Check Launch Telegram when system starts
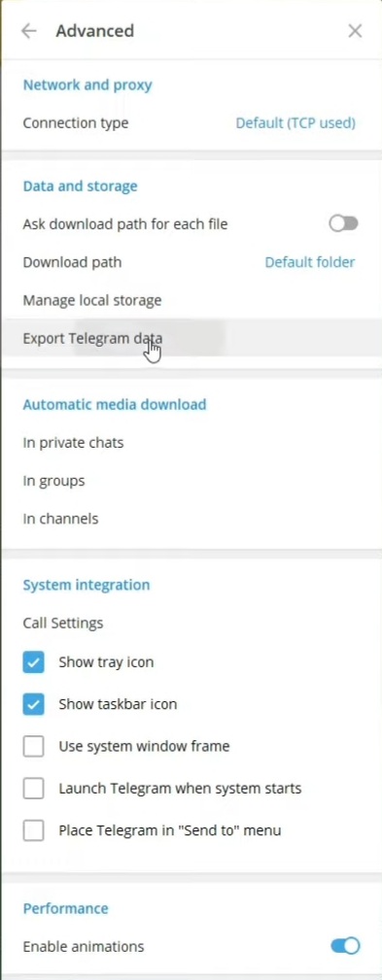 (x=34, y=788)
